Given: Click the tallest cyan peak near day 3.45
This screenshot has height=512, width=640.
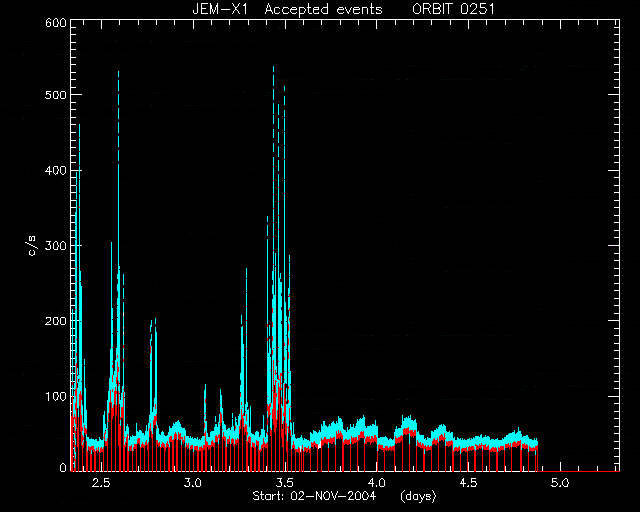Looking at the screenshot, I should (273, 68).
